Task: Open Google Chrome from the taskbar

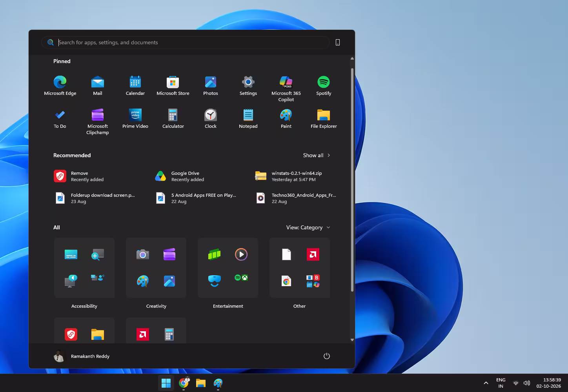Action: point(184,383)
